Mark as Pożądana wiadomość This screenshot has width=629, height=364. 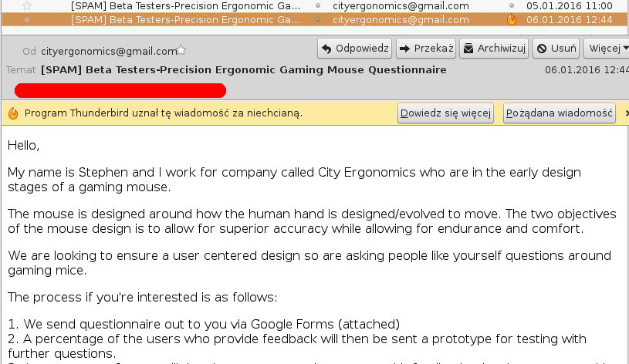[x=560, y=113]
